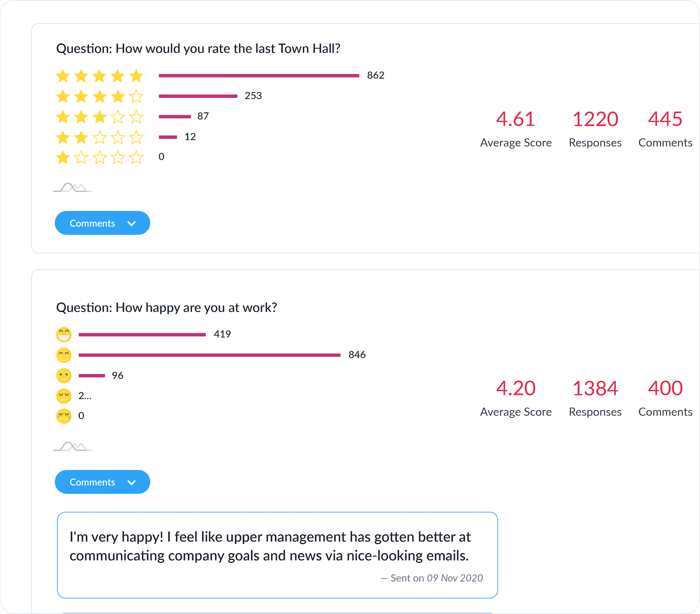Image resolution: width=700 pixels, height=614 pixels.
Task: Expand Comments on Town Hall question
Action: (x=102, y=223)
